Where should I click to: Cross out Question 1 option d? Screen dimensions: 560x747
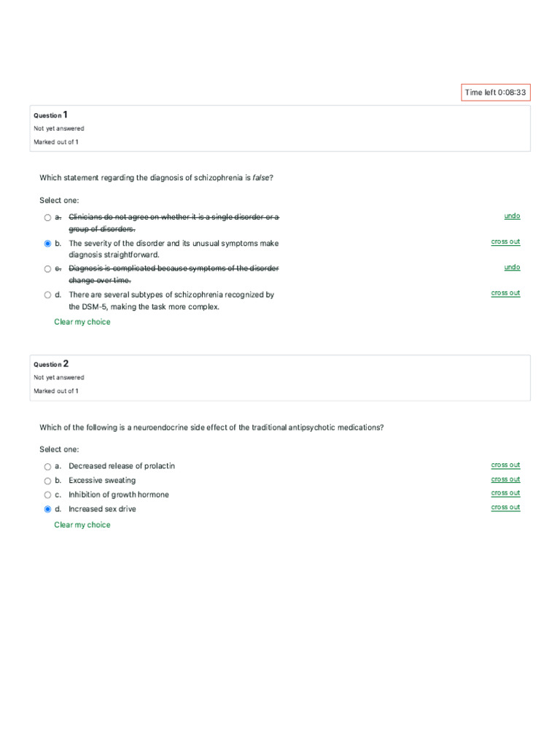point(505,293)
